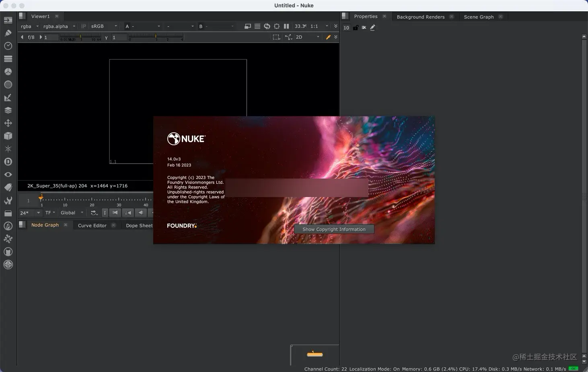Viewport: 588px width, 372px height.
Task: Open the Merge nodes menu
Action: (8, 110)
